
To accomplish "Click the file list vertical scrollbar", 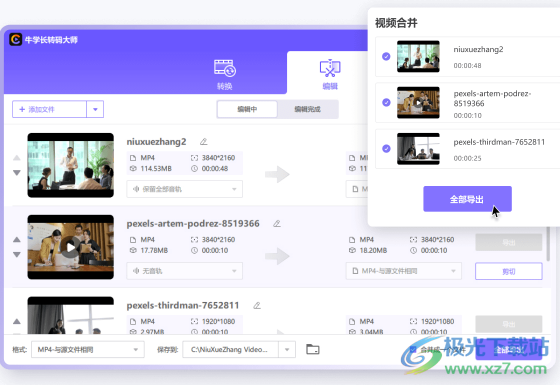I will point(548,244).
